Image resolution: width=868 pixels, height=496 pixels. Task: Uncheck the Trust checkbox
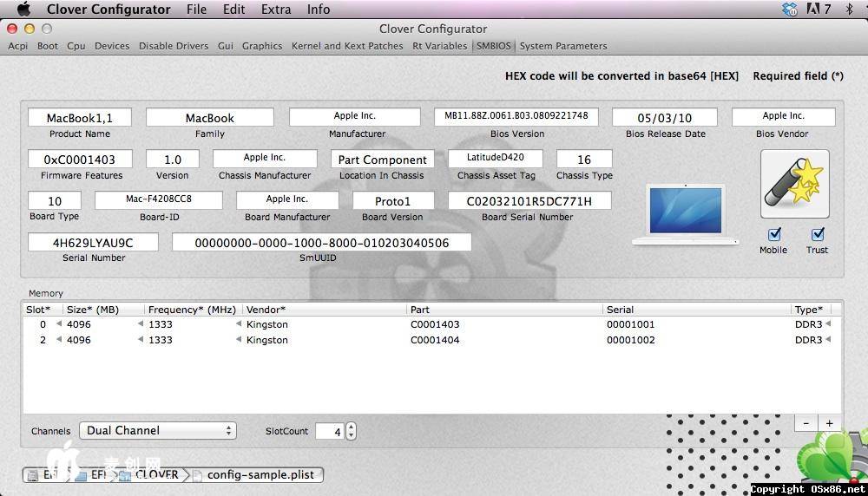coord(817,234)
